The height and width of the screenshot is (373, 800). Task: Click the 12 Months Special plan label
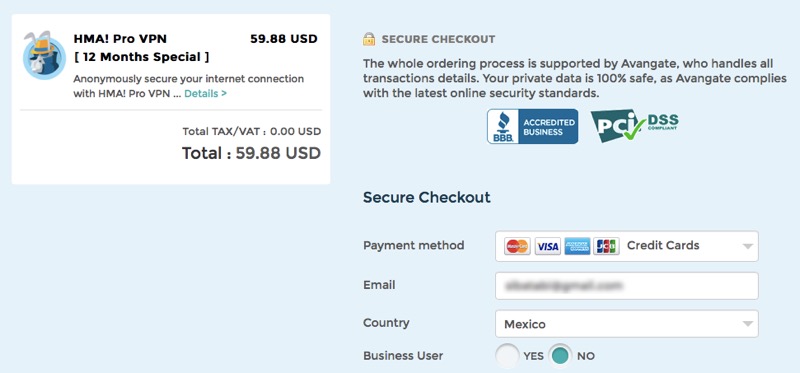coord(141,57)
